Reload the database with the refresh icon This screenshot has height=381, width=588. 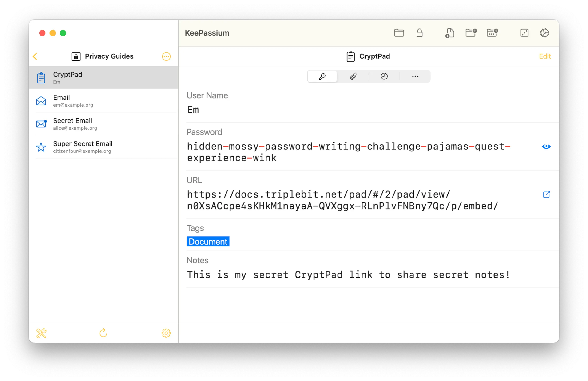point(103,333)
